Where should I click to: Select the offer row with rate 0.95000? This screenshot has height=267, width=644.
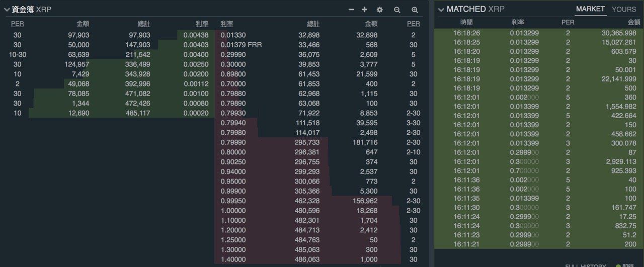pyautogui.click(x=321, y=181)
